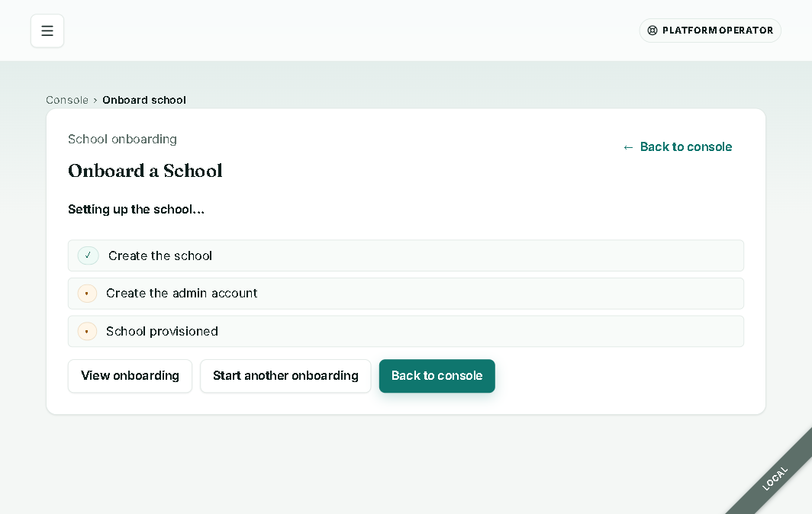Open the hamburger navigation menu
The width and height of the screenshot is (812, 514).
point(47,31)
